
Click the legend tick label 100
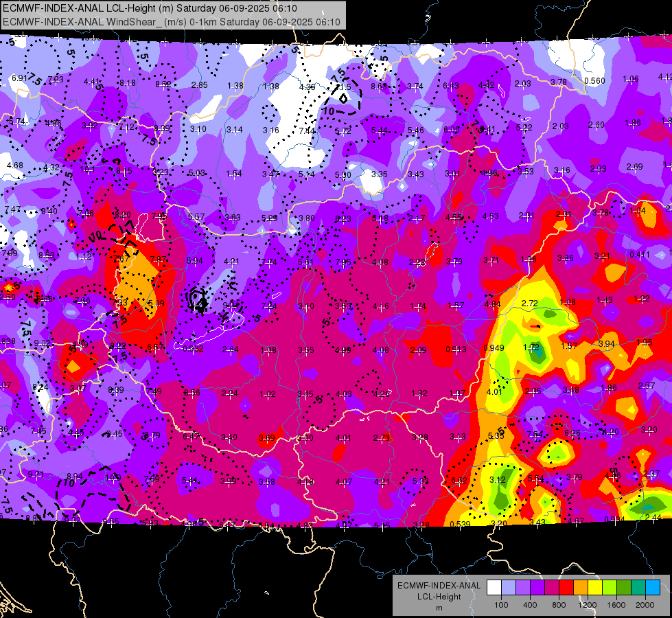(x=501, y=605)
